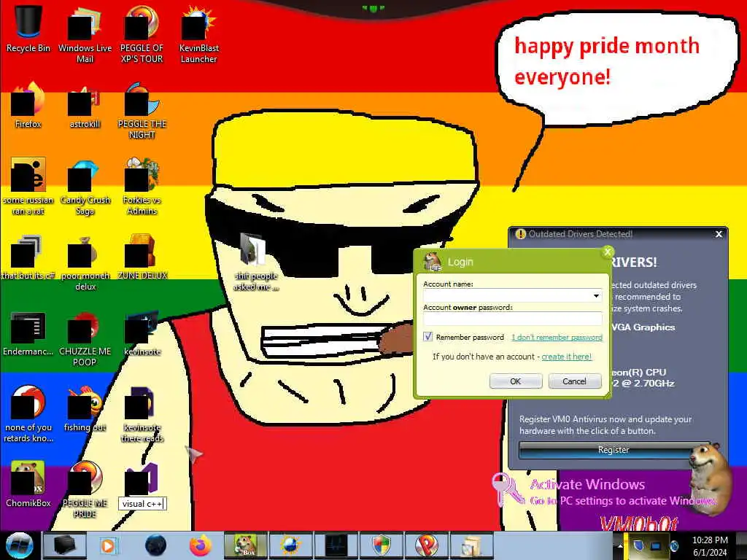Viewport: 747px width, 560px height.
Task: Click the dark globe taskbar icon
Action: 155,545
